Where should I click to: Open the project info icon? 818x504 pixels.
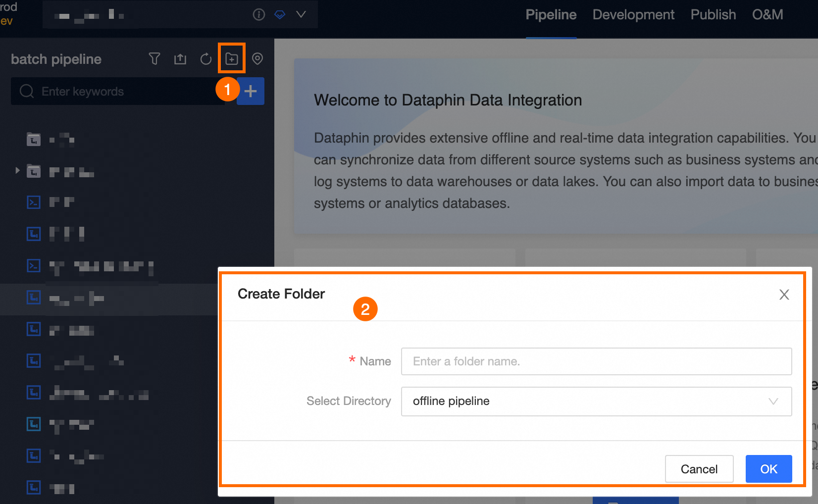258,14
